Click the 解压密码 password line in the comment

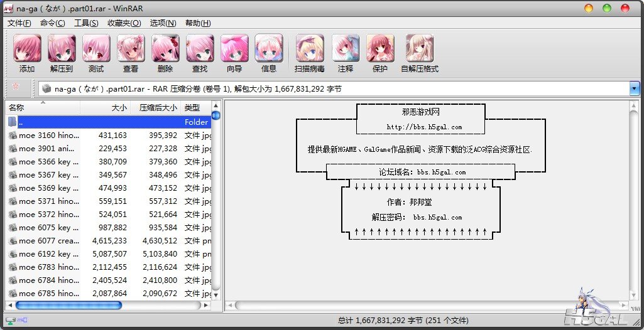tap(417, 217)
